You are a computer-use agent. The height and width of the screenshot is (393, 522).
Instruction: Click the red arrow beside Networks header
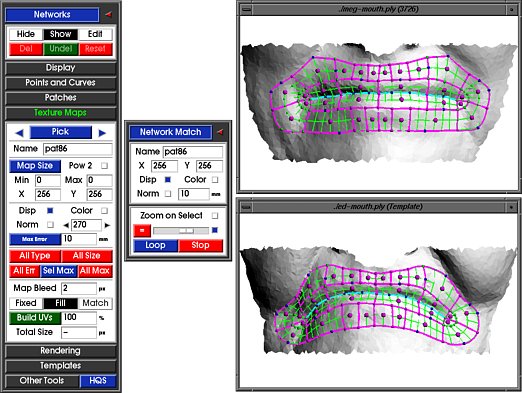108,15
